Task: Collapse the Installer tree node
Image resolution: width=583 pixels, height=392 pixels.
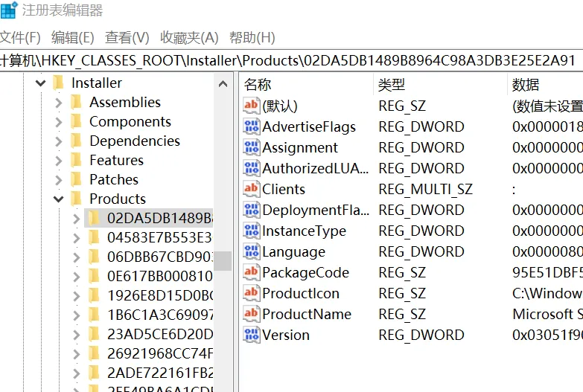Action: tap(40, 83)
